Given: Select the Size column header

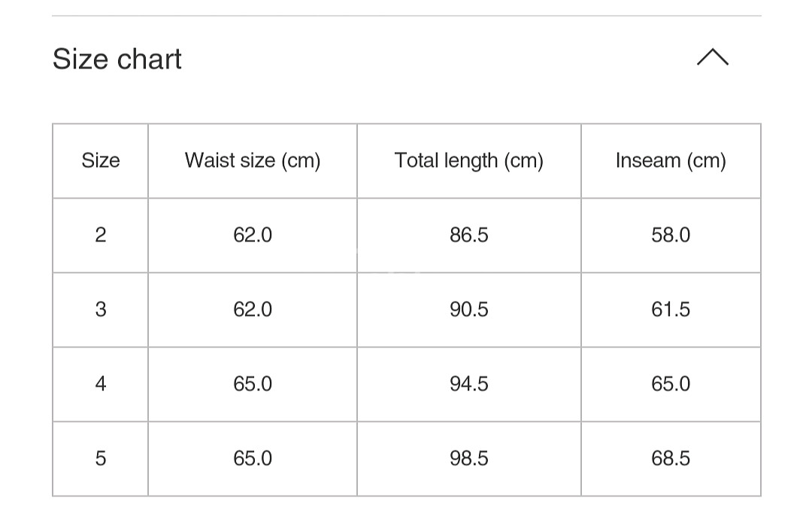Looking at the screenshot, I should pos(101,160).
